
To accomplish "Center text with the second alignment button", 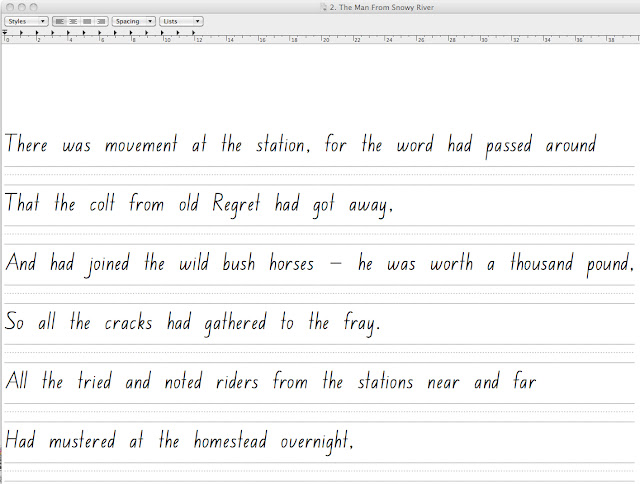I will tap(73, 21).
